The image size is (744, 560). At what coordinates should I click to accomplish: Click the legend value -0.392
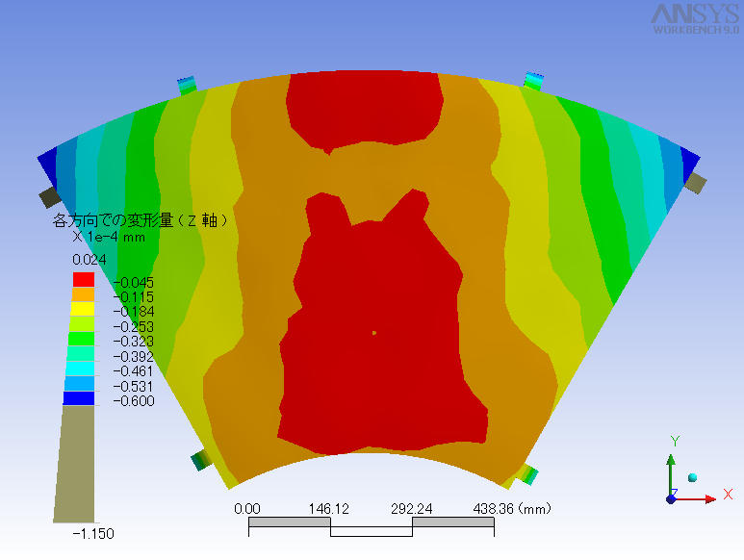(134, 357)
